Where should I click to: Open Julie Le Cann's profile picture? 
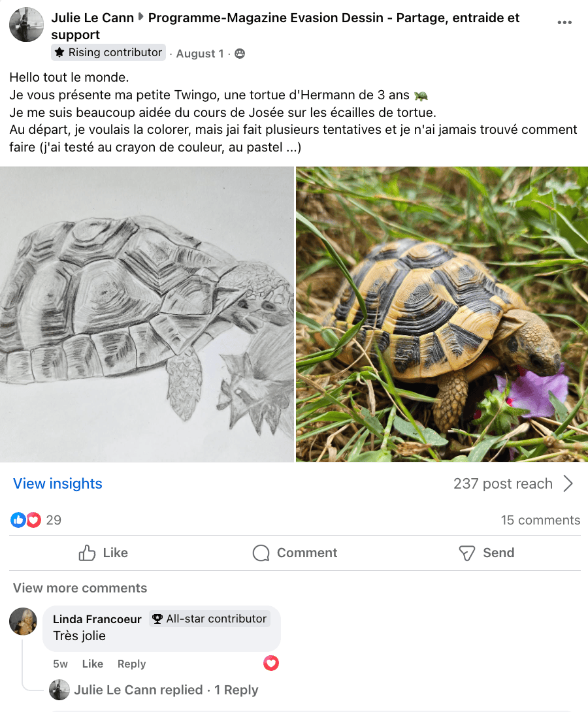click(x=26, y=25)
